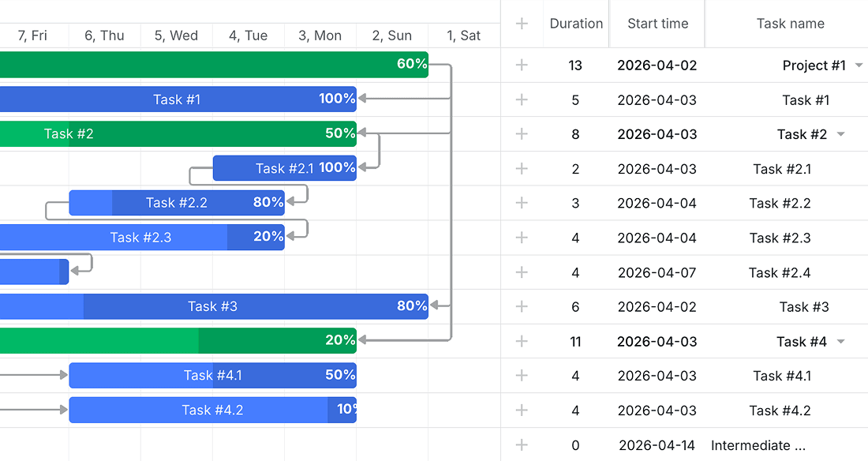Select the Task #3 bar in timeline

(214, 306)
